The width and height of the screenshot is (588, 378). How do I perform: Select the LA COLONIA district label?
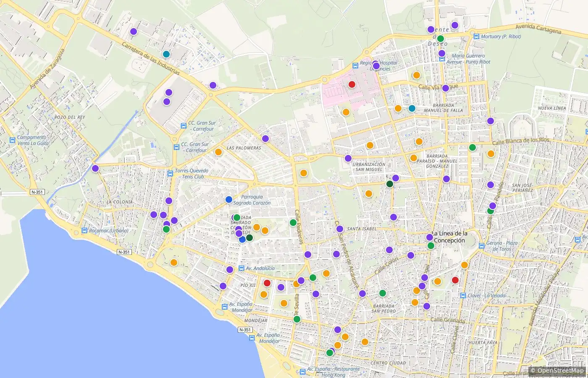[120, 202]
